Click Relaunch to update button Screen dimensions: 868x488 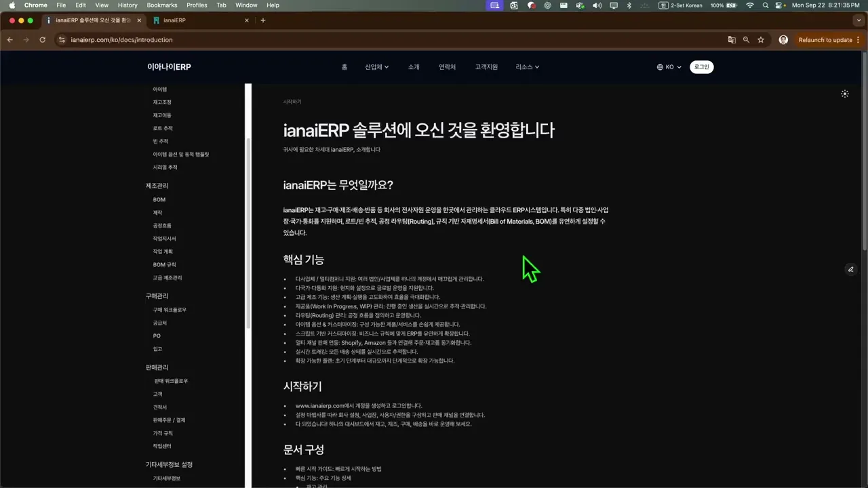(x=825, y=40)
